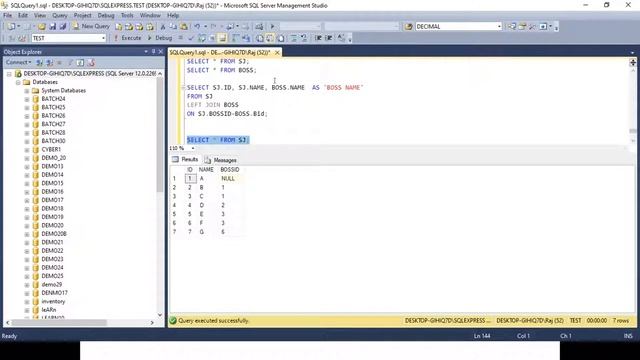Image resolution: width=640 pixels, height=360 pixels.
Task: Click Object Explorer scroll right arrow
Action: [152, 322]
